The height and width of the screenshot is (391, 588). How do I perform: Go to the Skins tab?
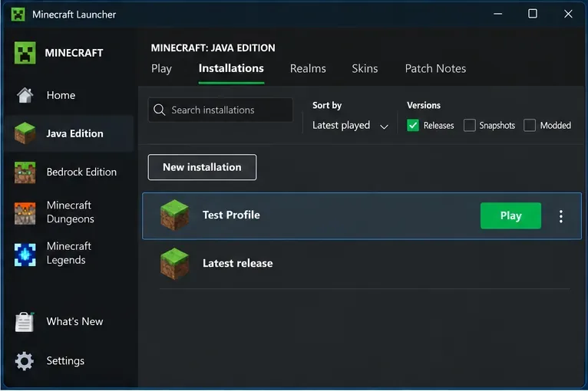(365, 68)
